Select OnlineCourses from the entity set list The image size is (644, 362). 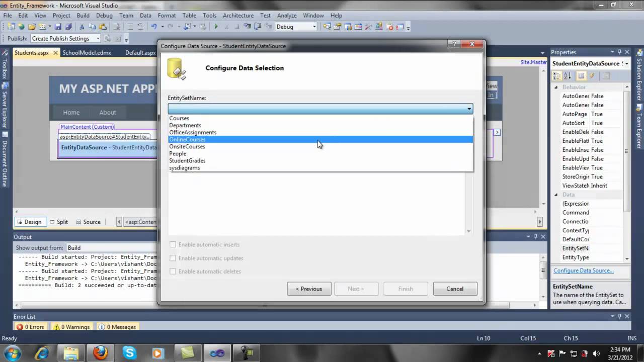point(320,139)
